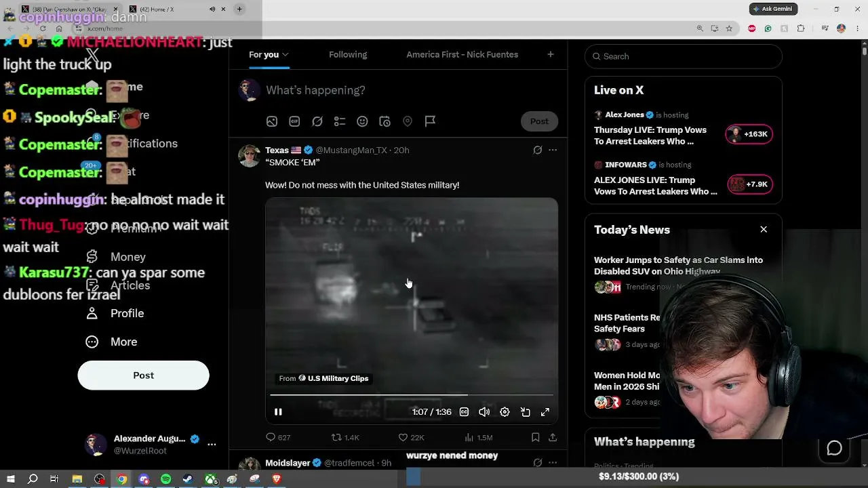
Task: Open video settings gear
Action: [x=505, y=412]
